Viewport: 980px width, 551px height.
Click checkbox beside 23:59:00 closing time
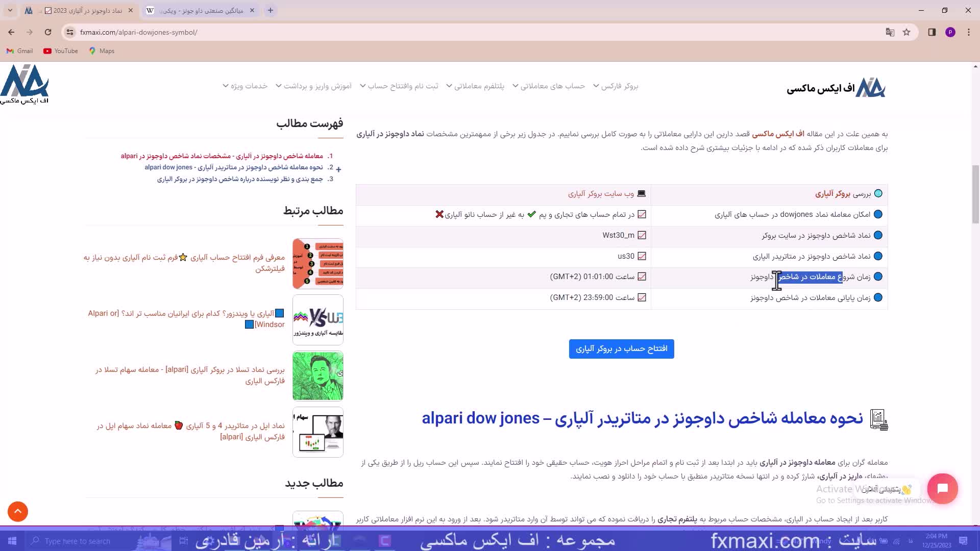click(x=642, y=297)
